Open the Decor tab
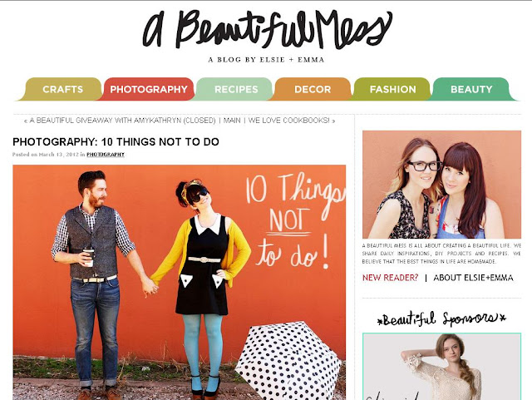Image resolution: width=532 pixels, height=400 pixels. click(313, 89)
